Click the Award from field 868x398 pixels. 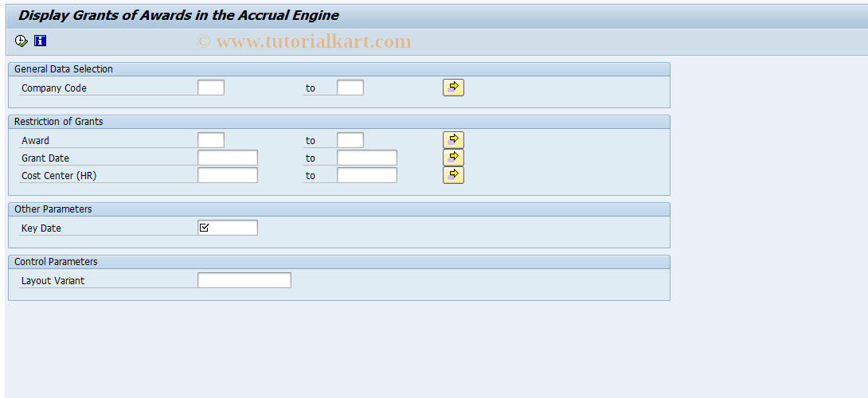tap(211, 140)
